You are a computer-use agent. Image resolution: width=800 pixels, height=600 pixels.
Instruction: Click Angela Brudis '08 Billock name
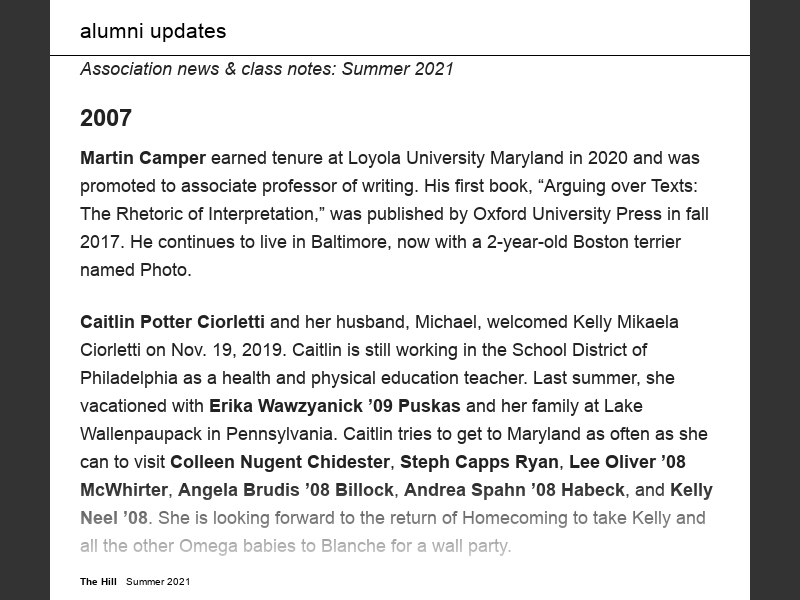tap(287, 490)
